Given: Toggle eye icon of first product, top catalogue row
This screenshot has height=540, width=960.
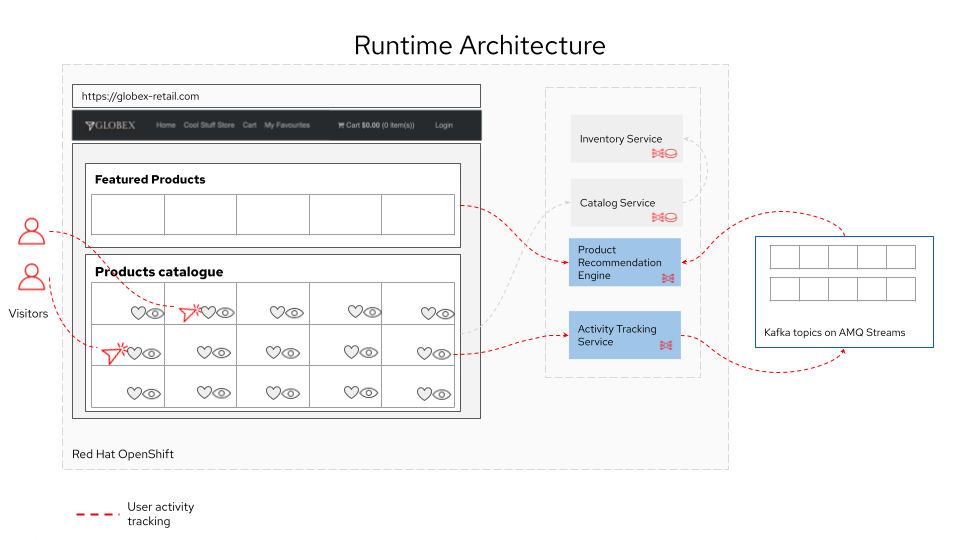Looking at the screenshot, I should pos(156,313).
